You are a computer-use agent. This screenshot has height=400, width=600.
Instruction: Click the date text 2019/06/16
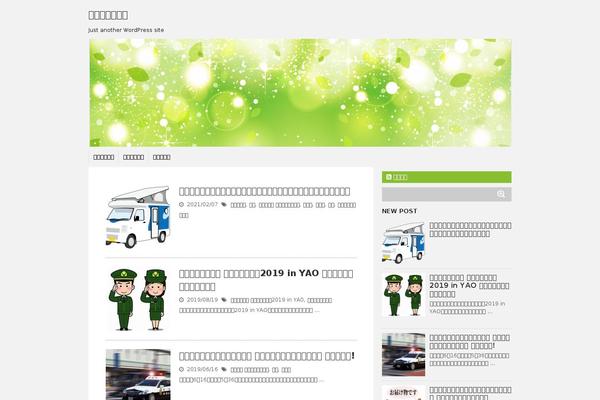point(202,370)
